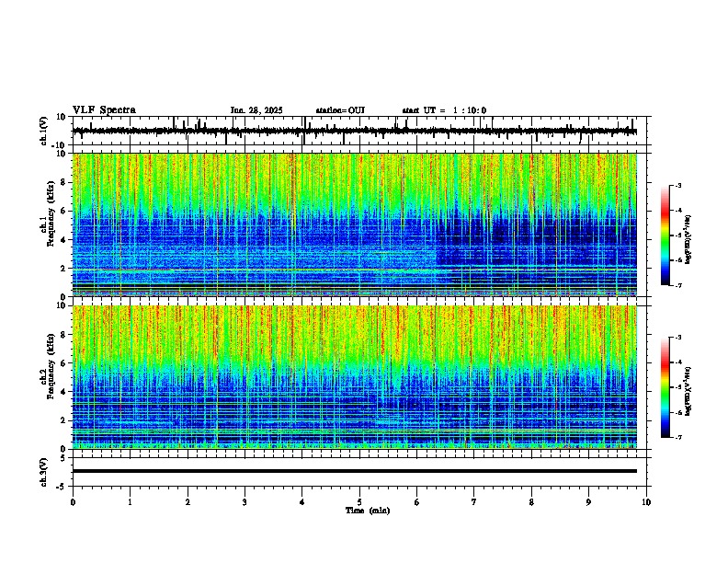Click the ch.1 color bar log(PSD) label
This screenshot has width=728, height=563.
click(x=688, y=240)
